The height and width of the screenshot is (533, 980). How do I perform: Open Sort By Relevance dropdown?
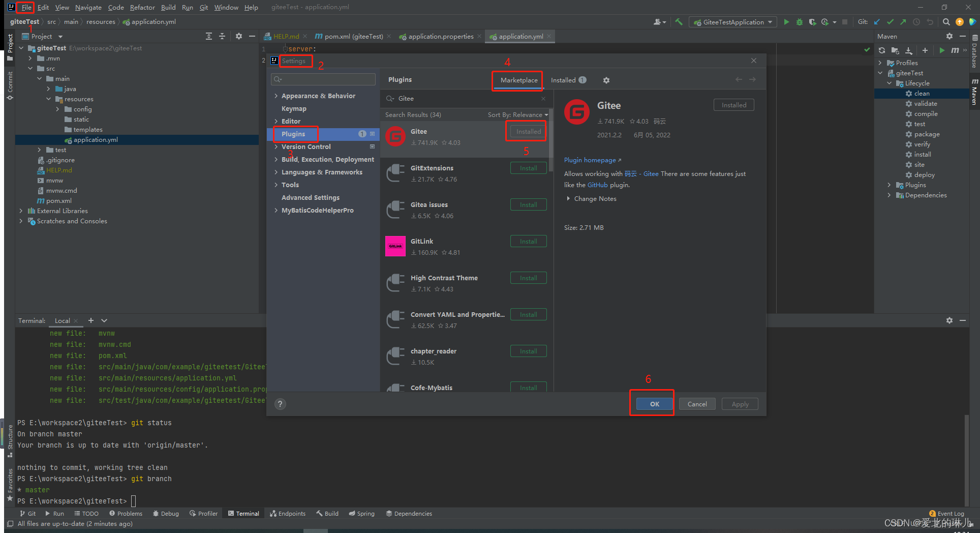[x=518, y=115]
